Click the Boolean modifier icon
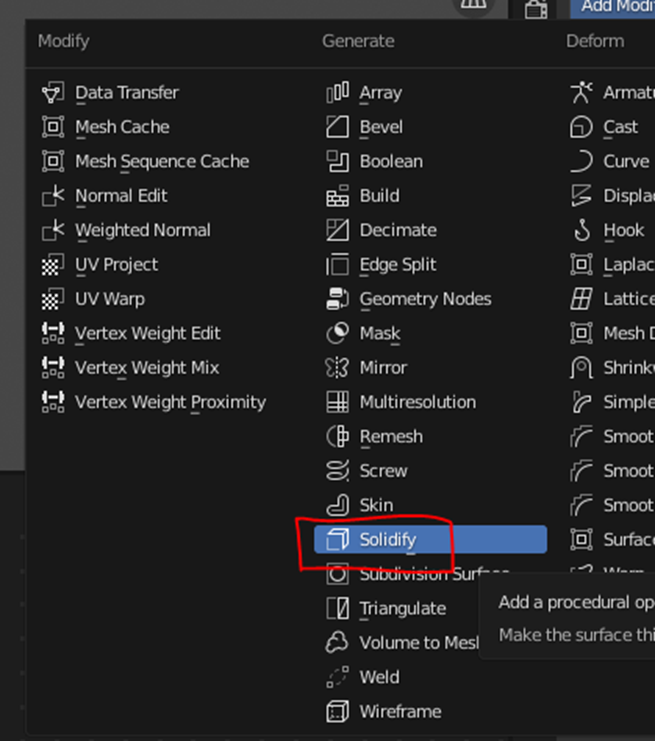655x741 pixels. (337, 161)
